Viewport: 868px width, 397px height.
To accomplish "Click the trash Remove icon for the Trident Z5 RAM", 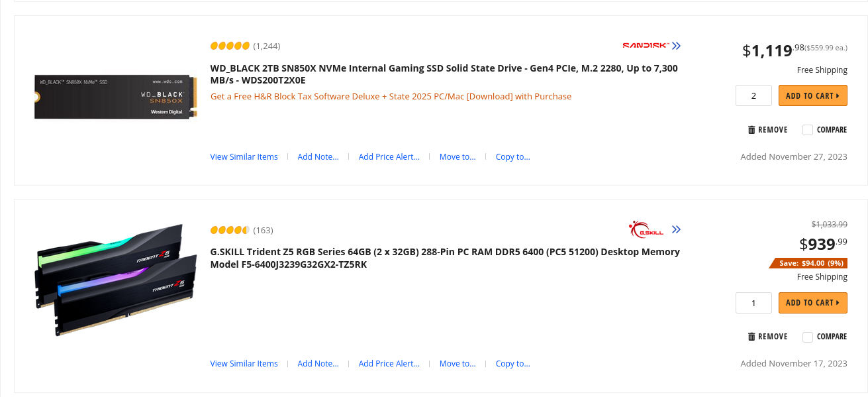I will 753,336.
